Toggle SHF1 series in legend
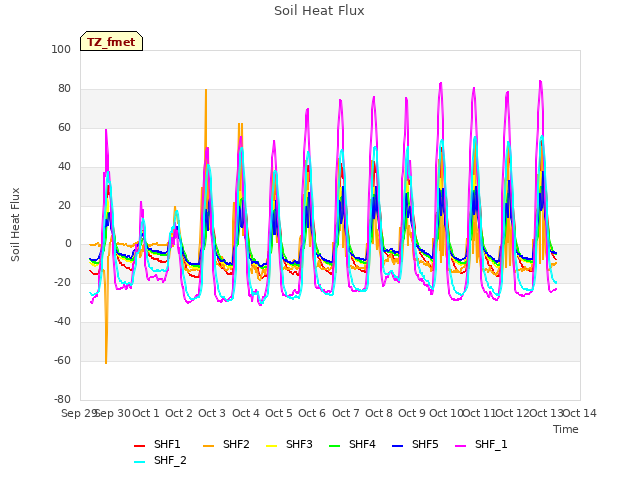This screenshot has height=480, width=640. [x=157, y=444]
